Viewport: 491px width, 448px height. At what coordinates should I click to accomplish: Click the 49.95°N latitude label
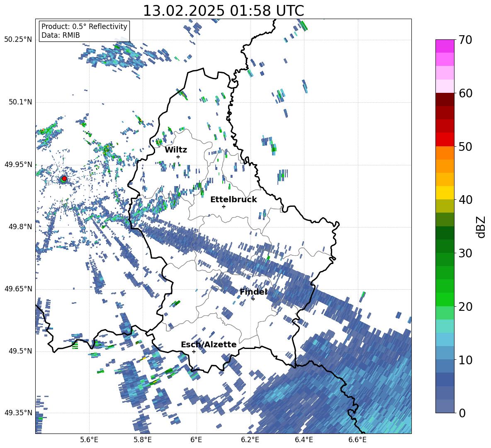[18, 164]
